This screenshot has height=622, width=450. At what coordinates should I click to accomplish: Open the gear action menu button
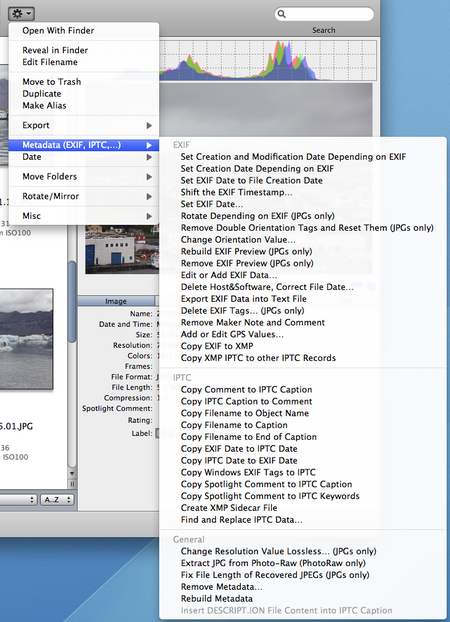[x=21, y=14]
